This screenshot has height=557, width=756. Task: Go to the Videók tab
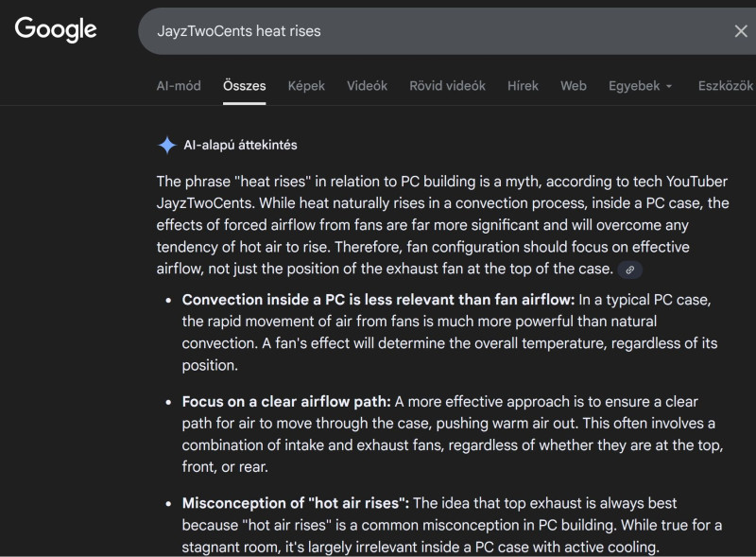(367, 85)
